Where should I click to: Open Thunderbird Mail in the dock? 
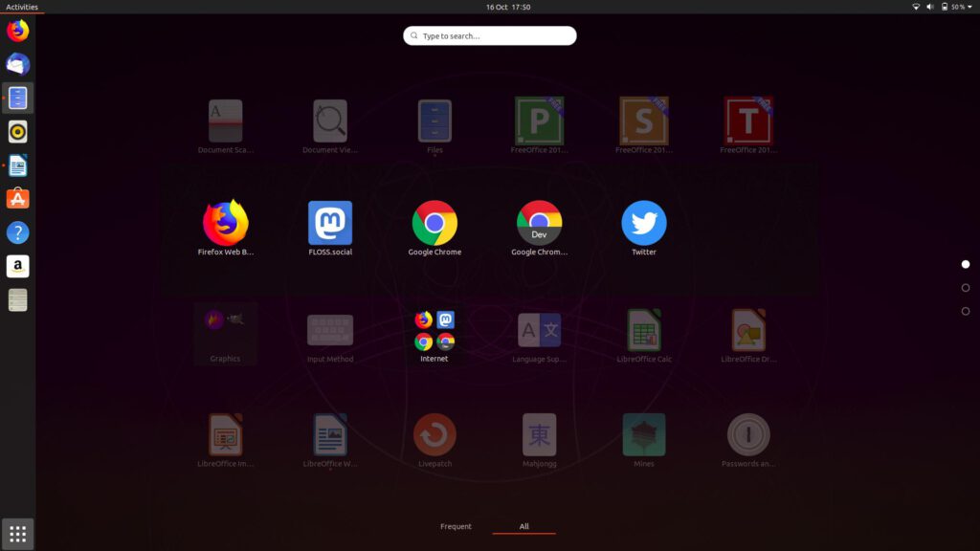17,64
